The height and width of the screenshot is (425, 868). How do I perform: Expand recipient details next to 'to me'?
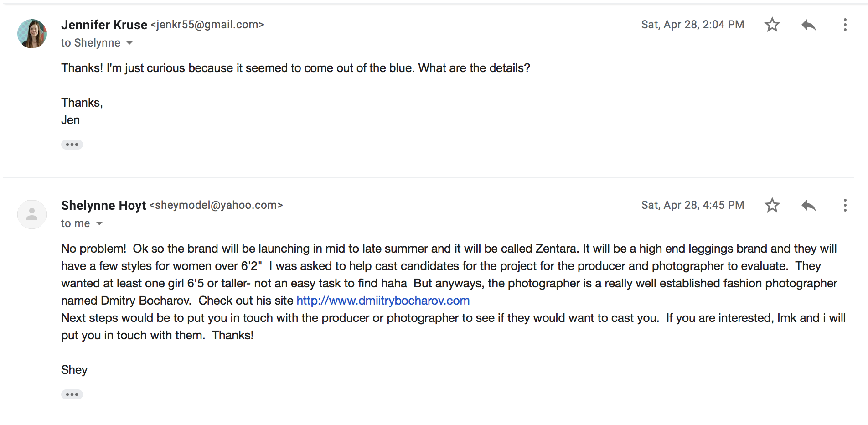[x=99, y=223]
